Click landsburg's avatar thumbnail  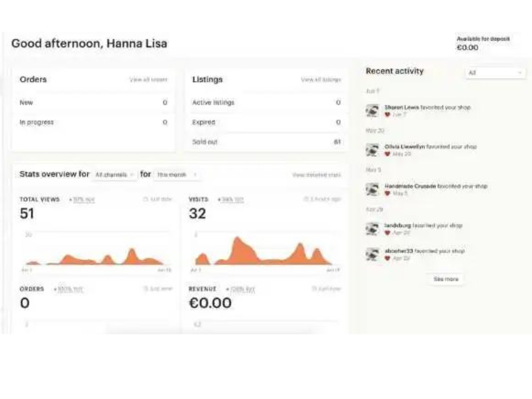(372, 229)
